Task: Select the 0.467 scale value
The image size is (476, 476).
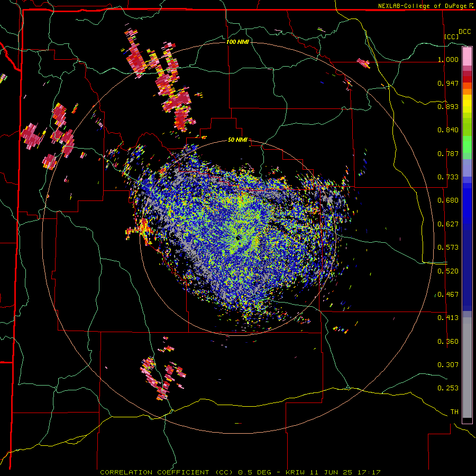Action: pos(448,295)
